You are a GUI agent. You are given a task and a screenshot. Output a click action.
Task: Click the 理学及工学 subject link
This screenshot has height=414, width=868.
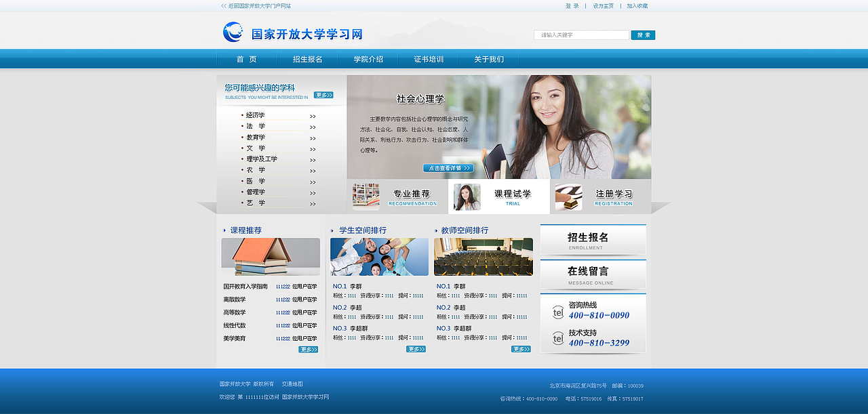point(262,159)
